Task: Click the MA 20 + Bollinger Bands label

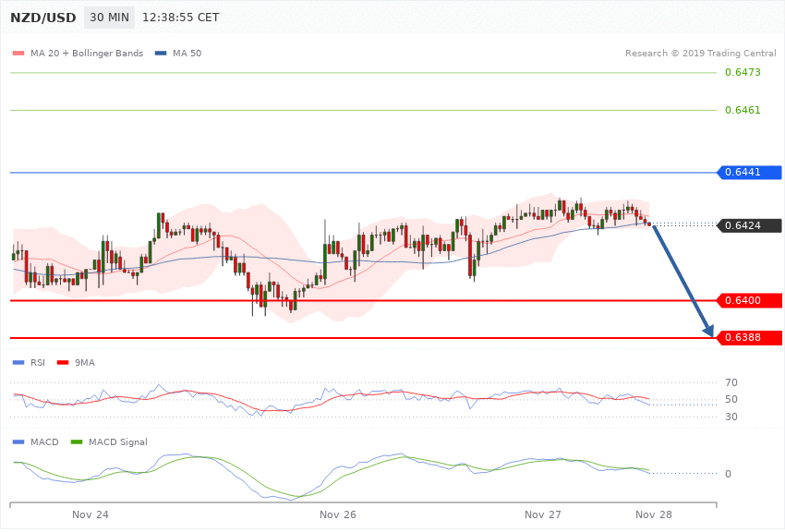Action: (87, 54)
